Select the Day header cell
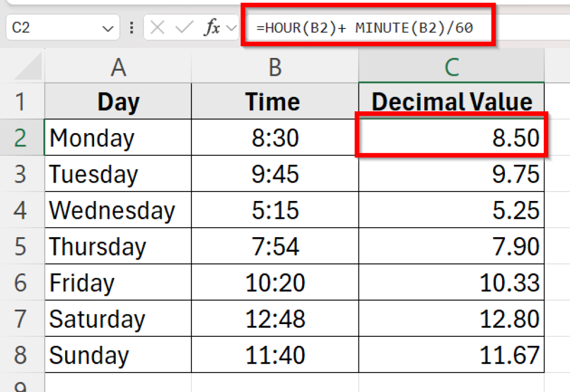This screenshot has width=570, height=392. click(x=117, y=101)
